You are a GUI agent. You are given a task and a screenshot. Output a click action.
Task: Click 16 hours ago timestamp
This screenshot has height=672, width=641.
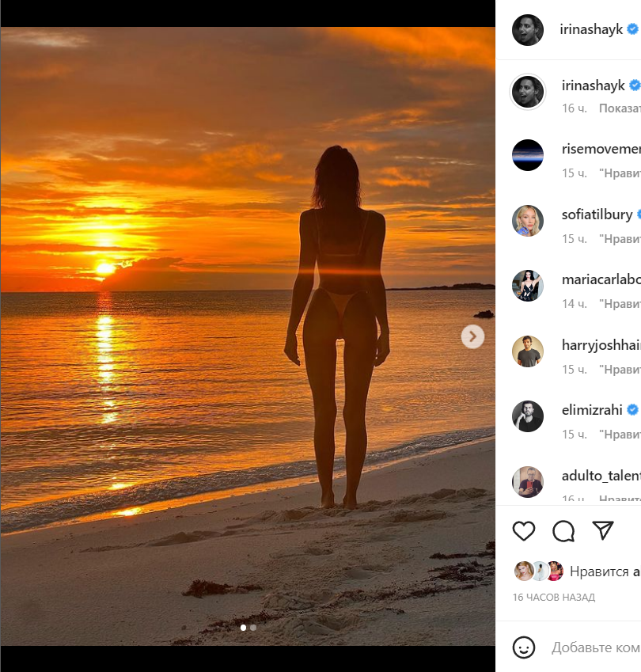point(554,598)
